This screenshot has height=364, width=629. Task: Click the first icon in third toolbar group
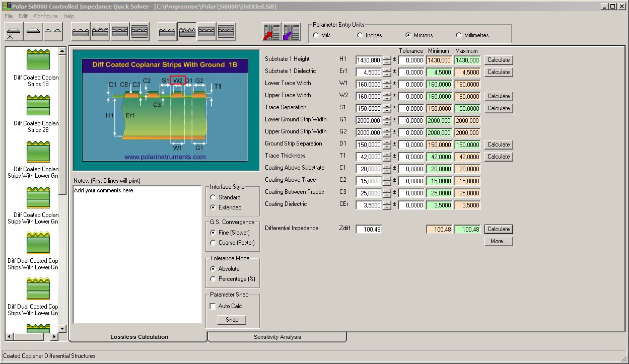167,32
